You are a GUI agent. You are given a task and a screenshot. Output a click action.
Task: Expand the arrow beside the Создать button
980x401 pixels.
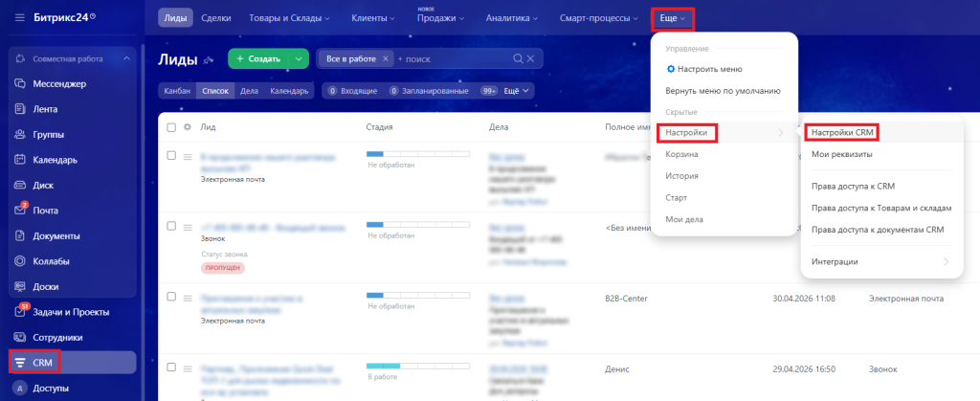[x=299, y=58]
